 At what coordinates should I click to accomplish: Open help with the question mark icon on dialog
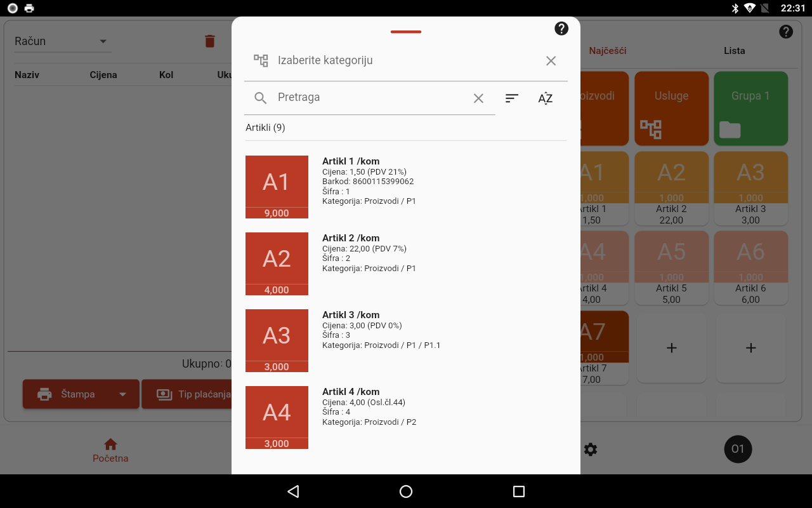pyautogui.click(x=561, y=28)
